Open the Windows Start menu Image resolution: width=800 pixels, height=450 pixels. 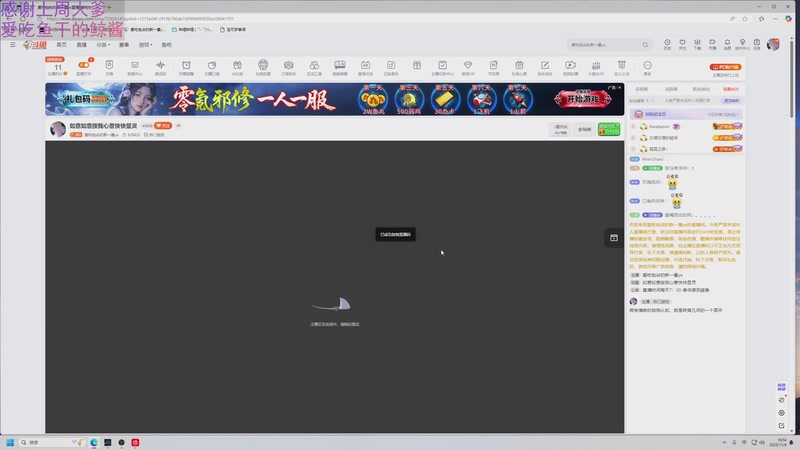coord(10,442)
